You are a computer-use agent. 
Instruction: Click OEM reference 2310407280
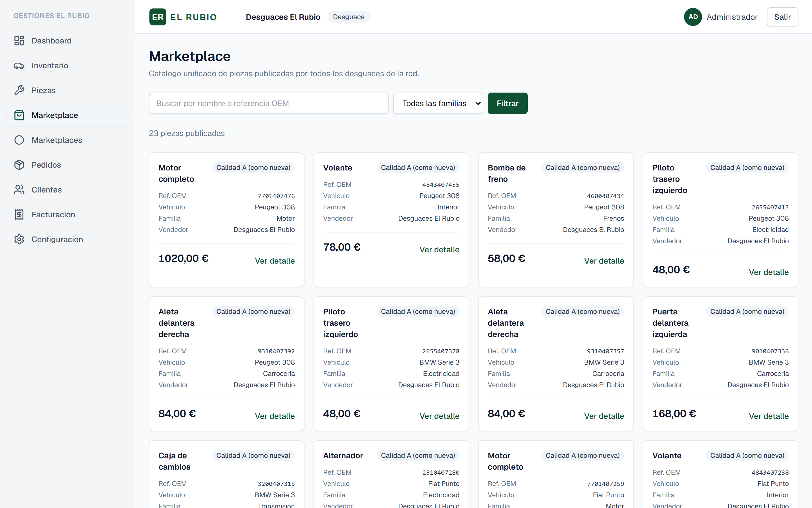tap(441, 473)
